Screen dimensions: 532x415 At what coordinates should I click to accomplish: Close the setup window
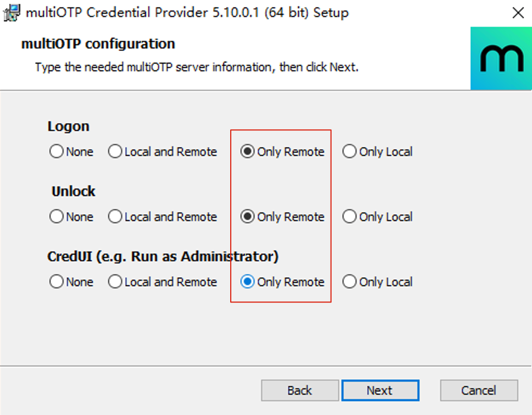point(518,13)
